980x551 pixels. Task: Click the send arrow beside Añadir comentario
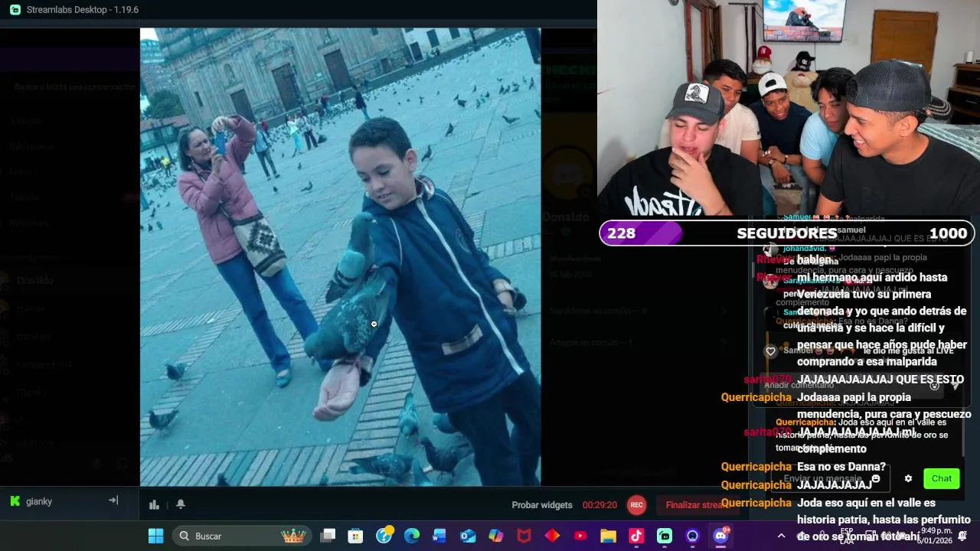tap(955, 385)
